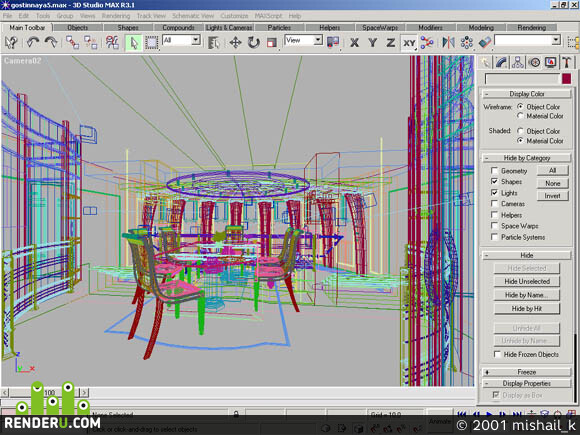The width and height of the screenshot is (580, 435).
Task: Choose Material Color for Wireframe
Action: pyautogui.click(x=520, y=116)
